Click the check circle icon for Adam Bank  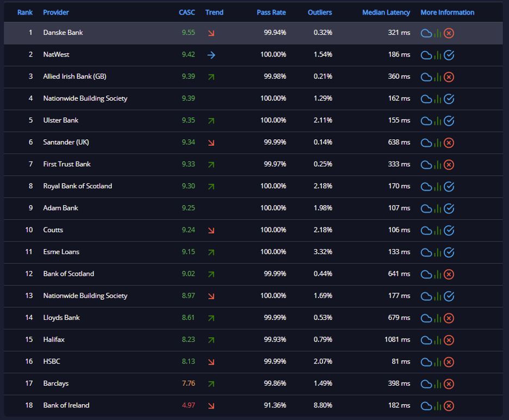449,208
